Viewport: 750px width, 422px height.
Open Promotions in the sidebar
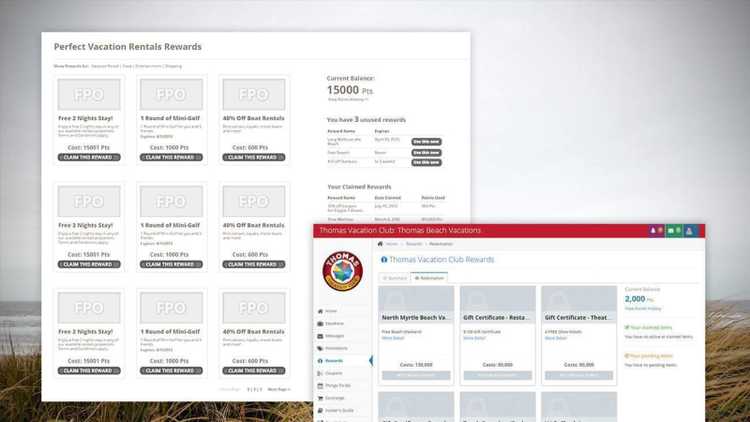pos(334,348)
